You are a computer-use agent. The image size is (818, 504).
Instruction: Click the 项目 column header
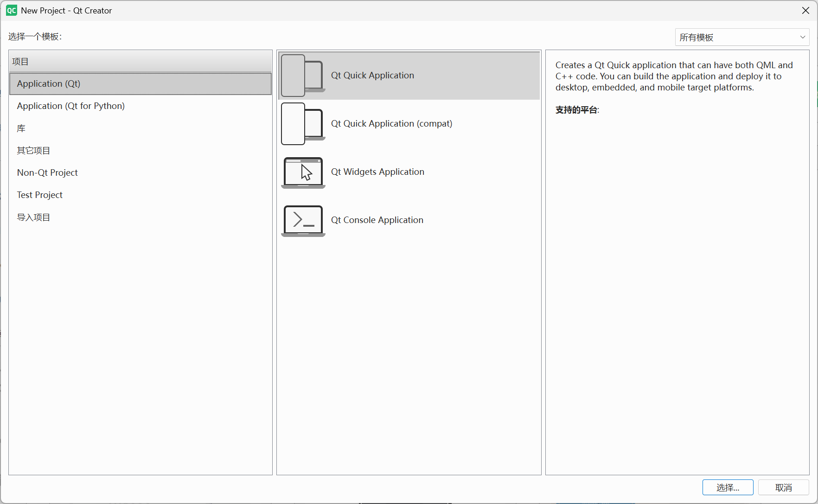tap(141, 62)
